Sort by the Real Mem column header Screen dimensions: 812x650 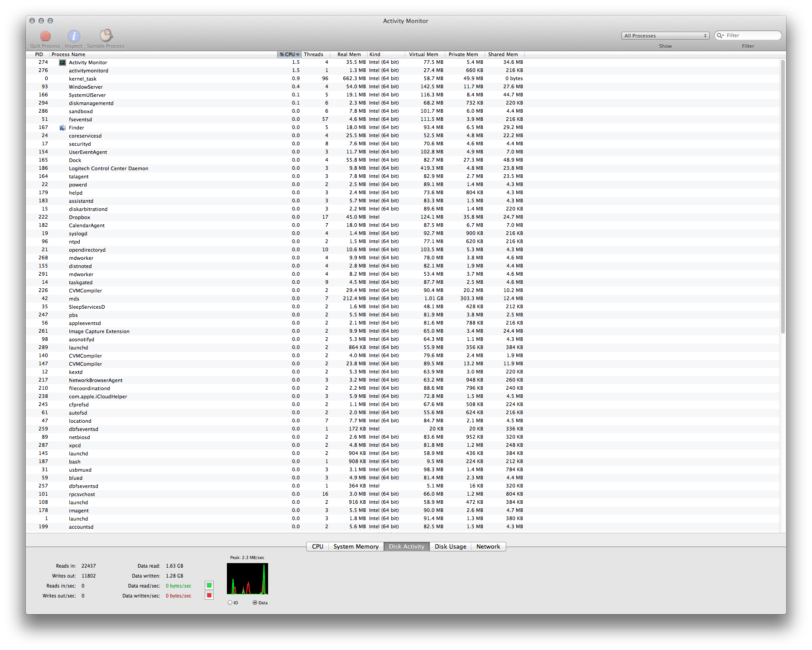pos(348,54)
